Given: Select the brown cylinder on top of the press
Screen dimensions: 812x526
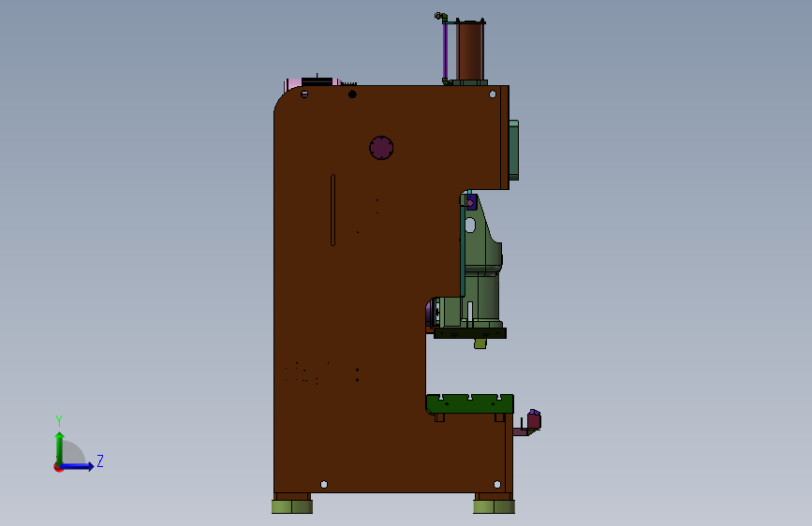Looking at the screenshot, I should click(471, 51).
